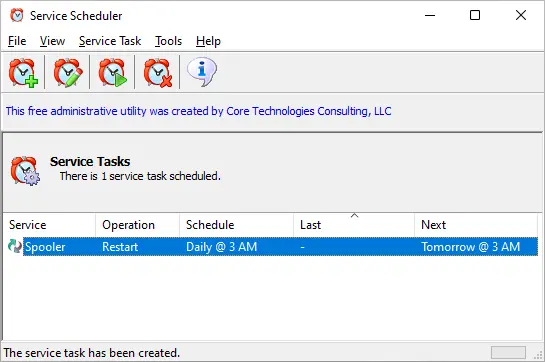The height and width of the screenshot is (362, 545).
Task: Click the Spooler restart arrows icon
Action: tap(15, 246)
